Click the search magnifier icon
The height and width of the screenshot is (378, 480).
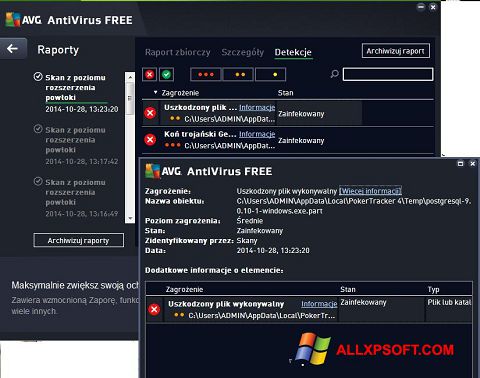[x=334, y=74]
